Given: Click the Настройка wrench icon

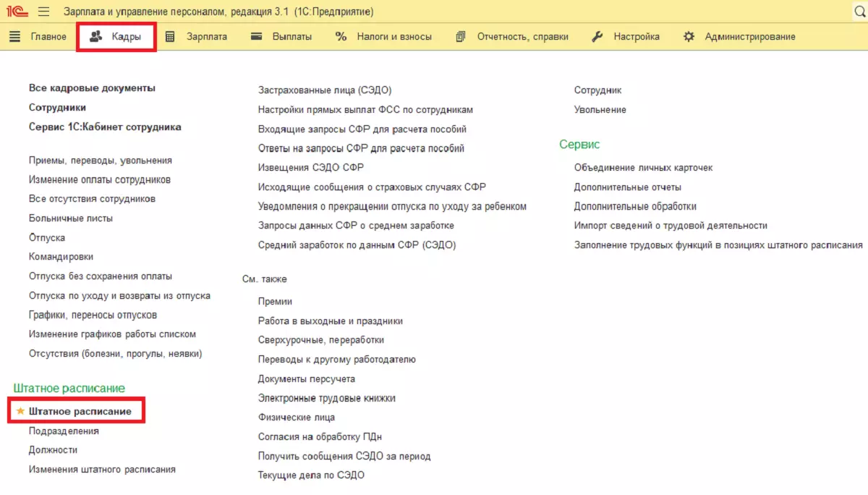Looking at the screenshot, I should [597, 36].
